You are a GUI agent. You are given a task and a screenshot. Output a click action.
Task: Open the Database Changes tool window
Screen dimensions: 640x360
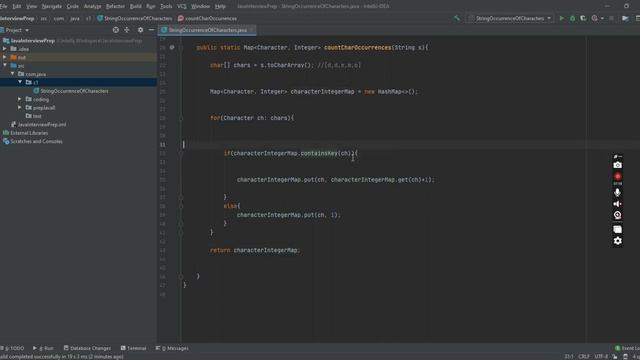coord(87,348)
